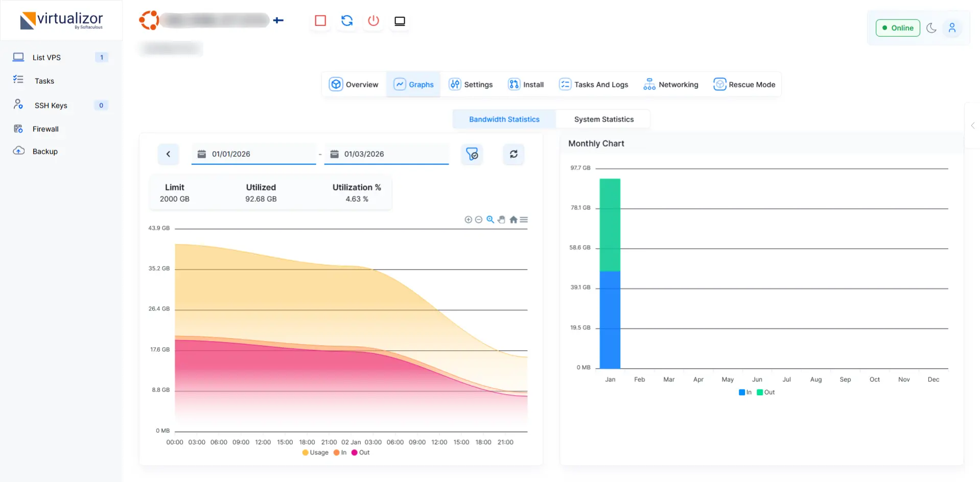The image size is (980, 482).
Task: Go back using the left chevron button
Action: coord(168,154)
